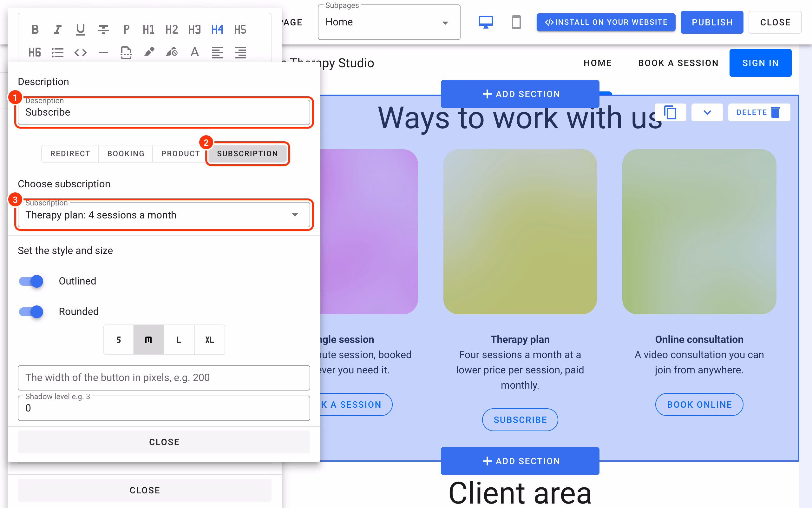Apply italic formatting

(57, 30)
